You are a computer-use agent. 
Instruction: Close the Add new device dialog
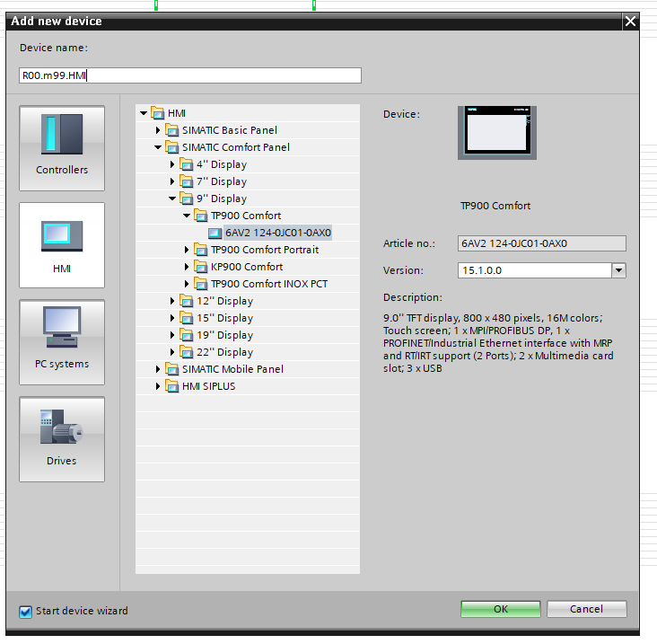[630, 21]
